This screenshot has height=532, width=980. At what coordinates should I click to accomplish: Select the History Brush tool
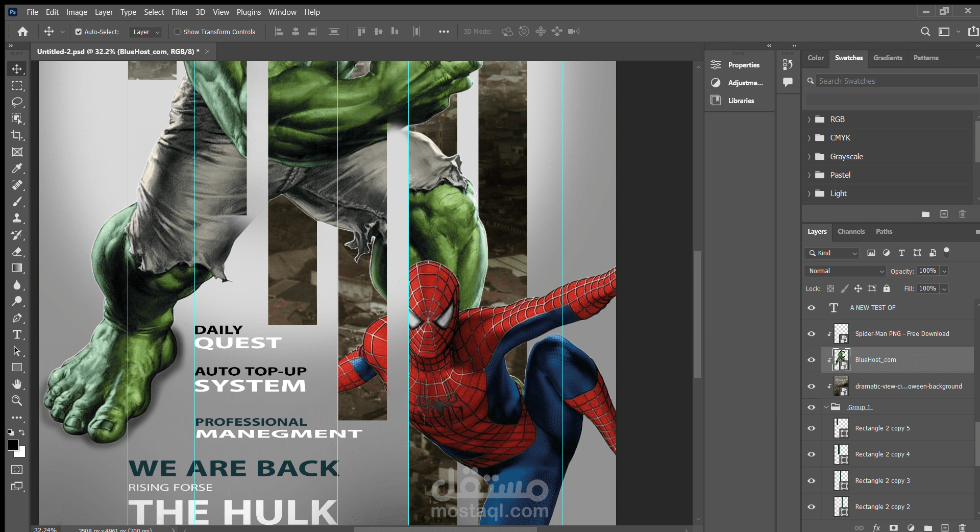click(17, 235)
